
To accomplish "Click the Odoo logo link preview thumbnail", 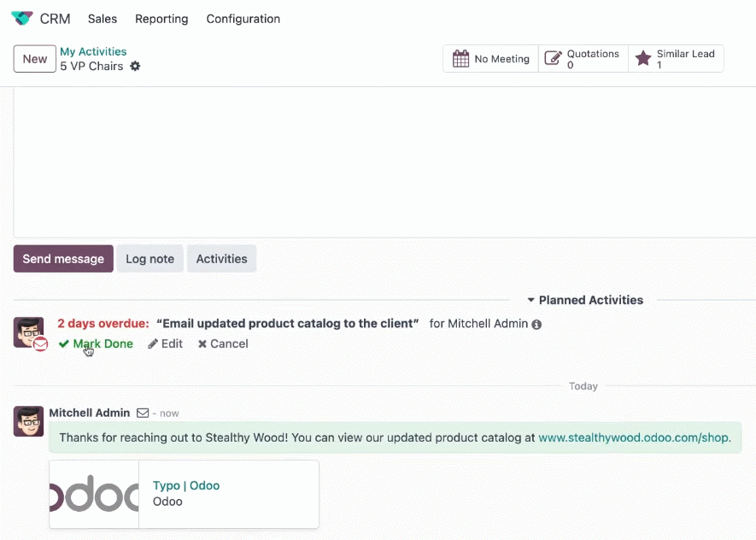I will tap(94, 494).
